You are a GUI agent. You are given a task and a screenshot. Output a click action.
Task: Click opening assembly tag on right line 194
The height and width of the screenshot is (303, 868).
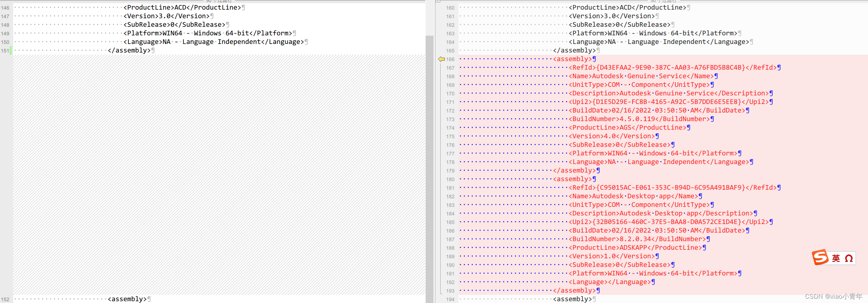coord(573,299)
